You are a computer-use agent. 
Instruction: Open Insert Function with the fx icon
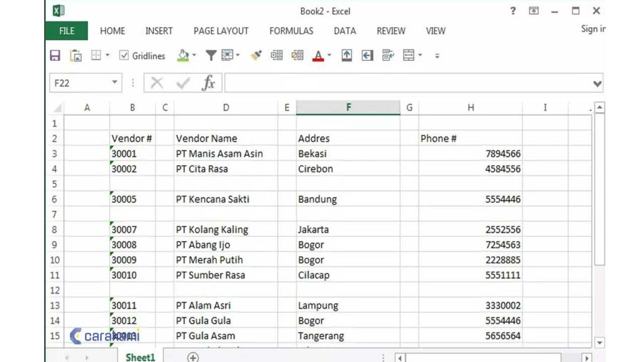[209, 82]
